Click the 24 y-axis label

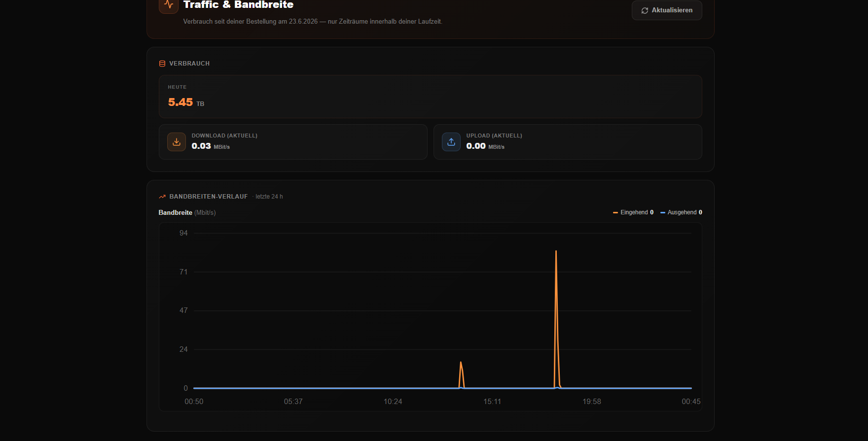(183, 349)
